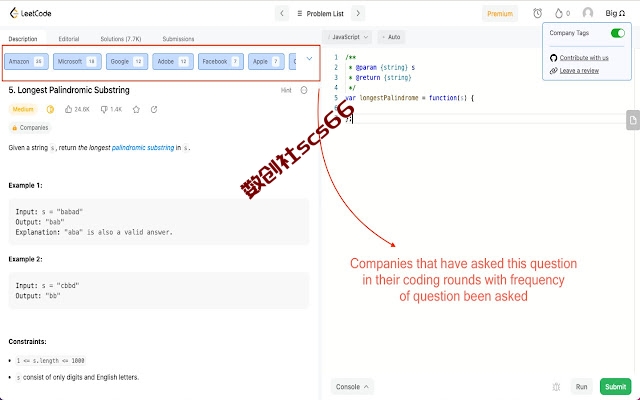Select the Microsoft company tag
The width and height of the screenshot is (640, 400).
[x=77, y=62]
